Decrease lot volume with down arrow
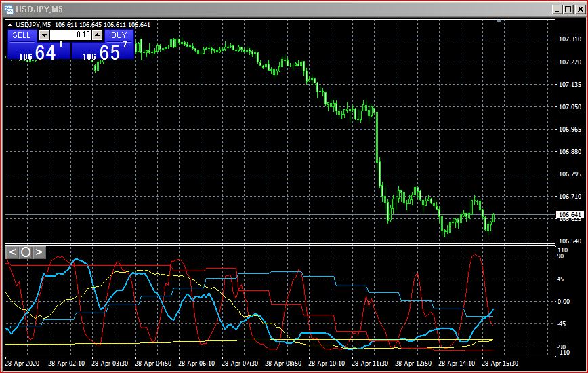The image size is (588, 373). (x=44, y=35)
